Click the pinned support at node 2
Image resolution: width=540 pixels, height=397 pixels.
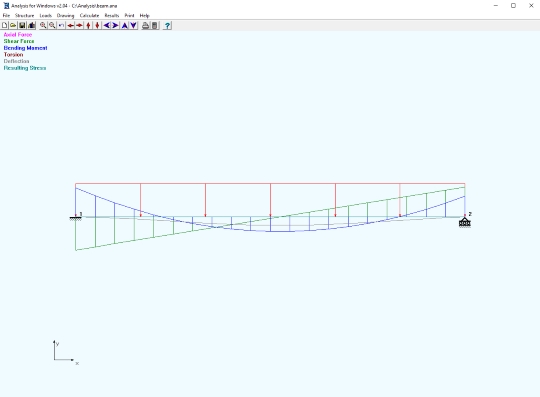click(465, 222)
